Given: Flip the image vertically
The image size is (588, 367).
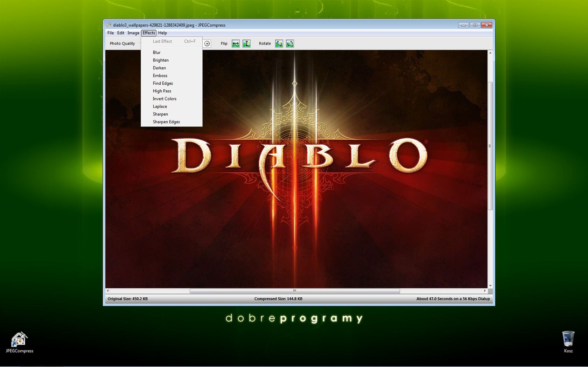Looking at the screenshot, I should point(246,43).
